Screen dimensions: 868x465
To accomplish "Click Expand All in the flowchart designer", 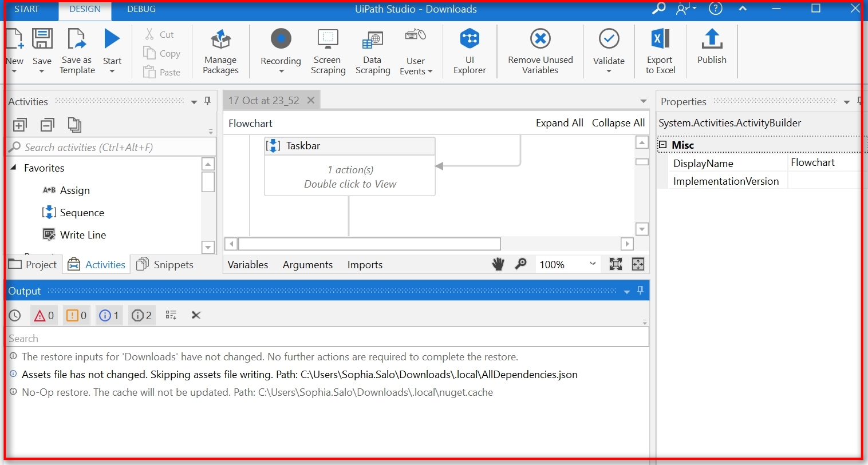I will click(x=559, y=122).
